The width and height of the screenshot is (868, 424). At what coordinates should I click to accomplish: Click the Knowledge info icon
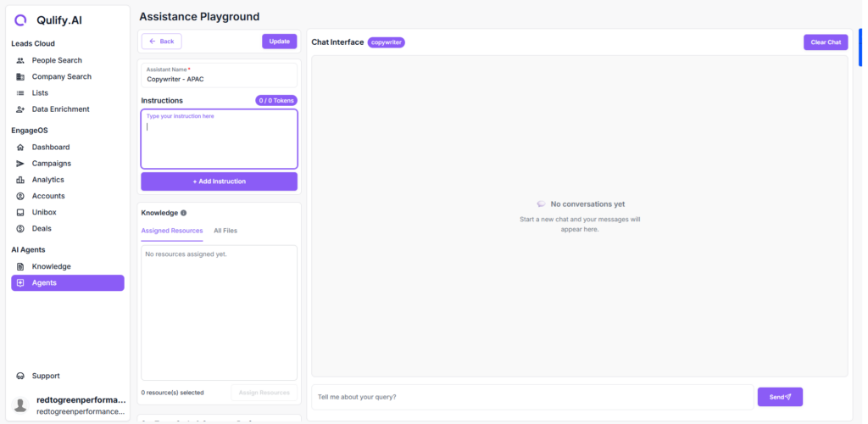(184, 213)
